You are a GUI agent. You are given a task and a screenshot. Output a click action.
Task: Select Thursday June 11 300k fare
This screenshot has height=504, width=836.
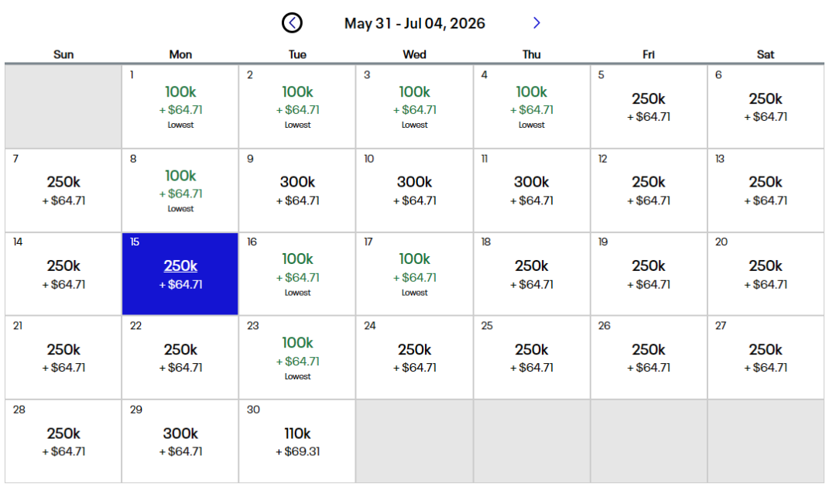pyautogui.click(x=532, y=190)
